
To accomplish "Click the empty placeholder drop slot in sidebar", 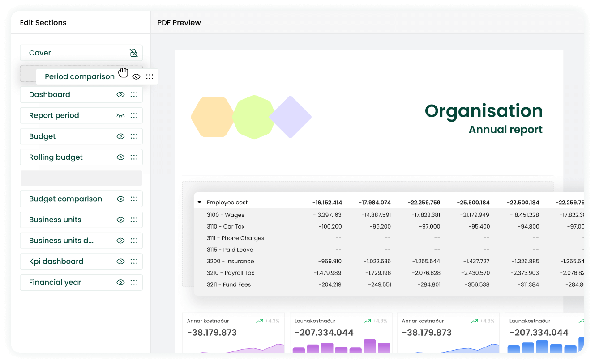I will point(81,178).
